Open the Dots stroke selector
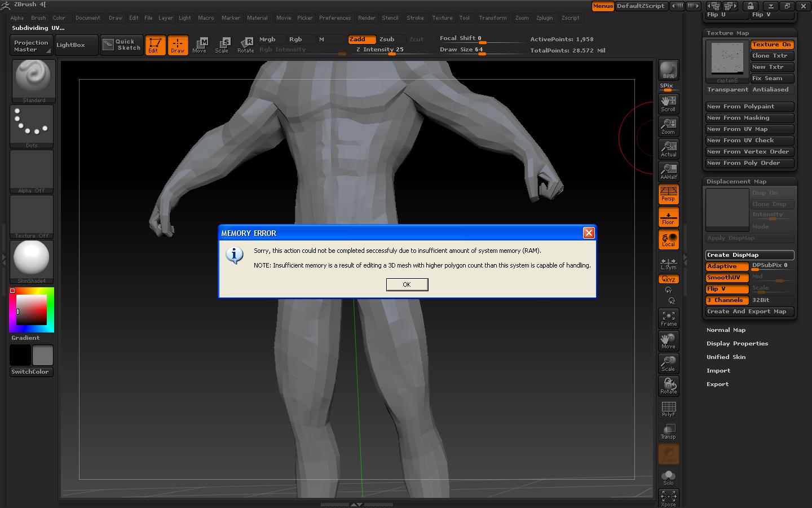Screen dimensions: 812x508 (x=31, y=124)
